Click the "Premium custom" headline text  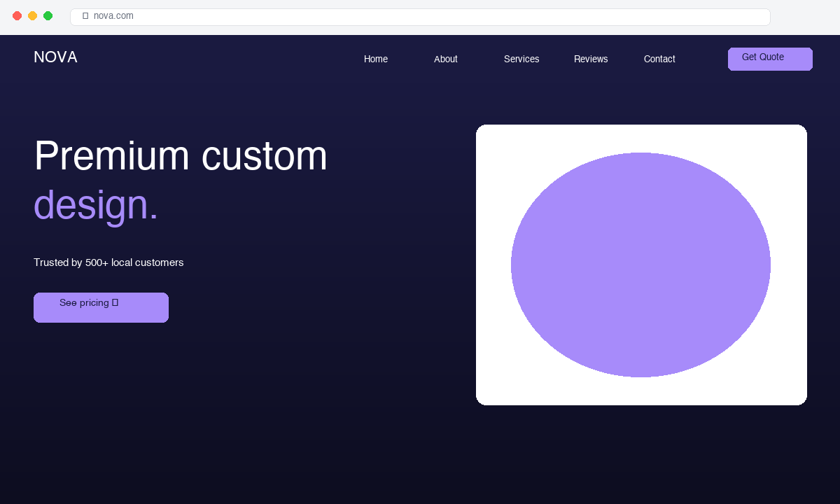click(x=181, y=155)
